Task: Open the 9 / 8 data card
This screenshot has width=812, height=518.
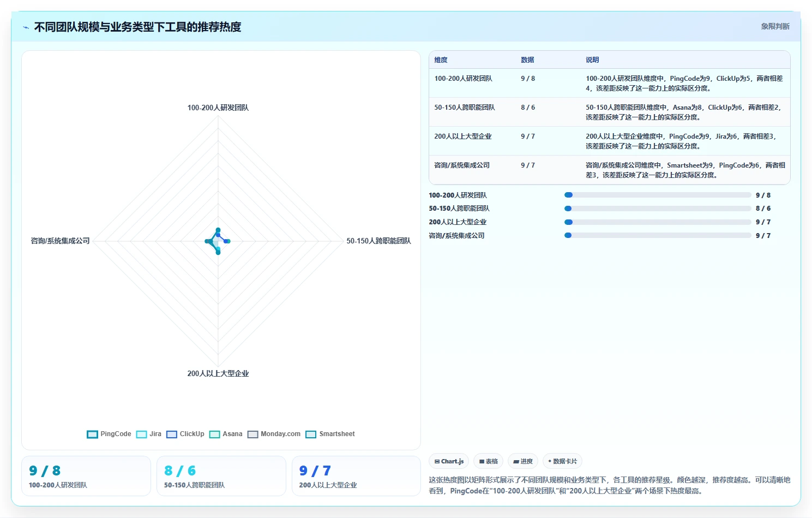Action: pyautogui.click(x=86, y=476)
